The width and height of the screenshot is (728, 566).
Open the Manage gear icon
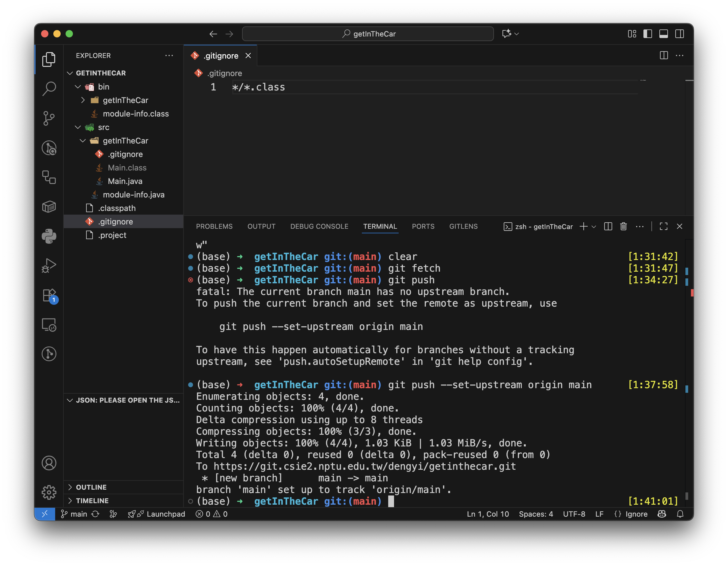49,492
